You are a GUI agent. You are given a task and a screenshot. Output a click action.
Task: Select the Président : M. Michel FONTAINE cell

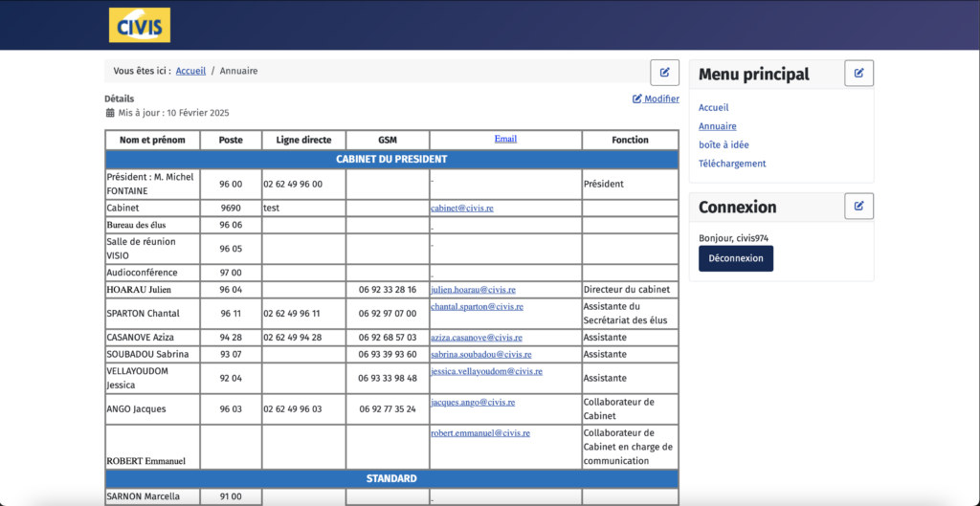(152, 185)
